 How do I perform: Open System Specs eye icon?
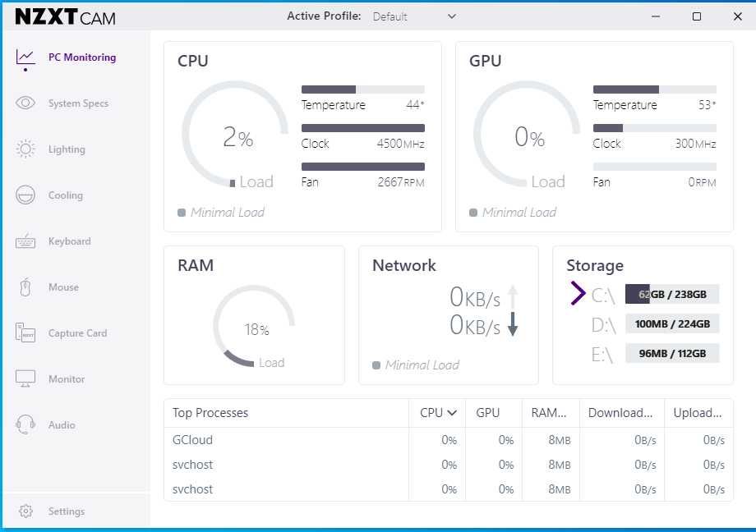[x=25, y=103]
